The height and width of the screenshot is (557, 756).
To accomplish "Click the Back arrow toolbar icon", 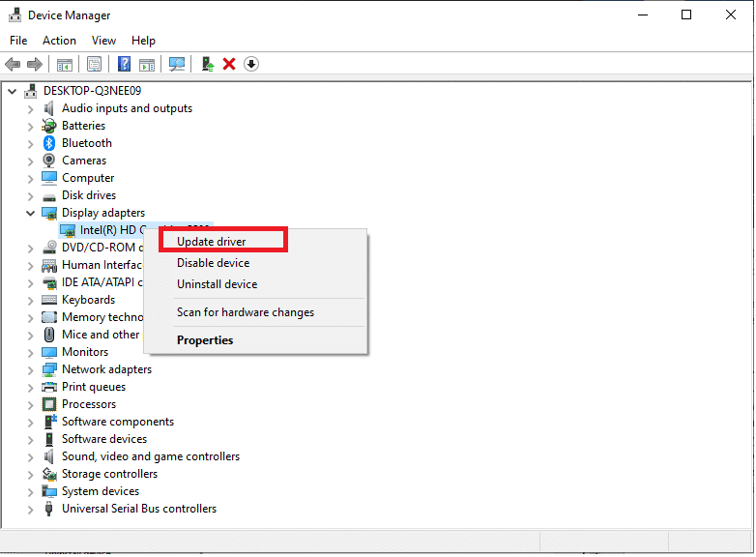I will point(13,64).
